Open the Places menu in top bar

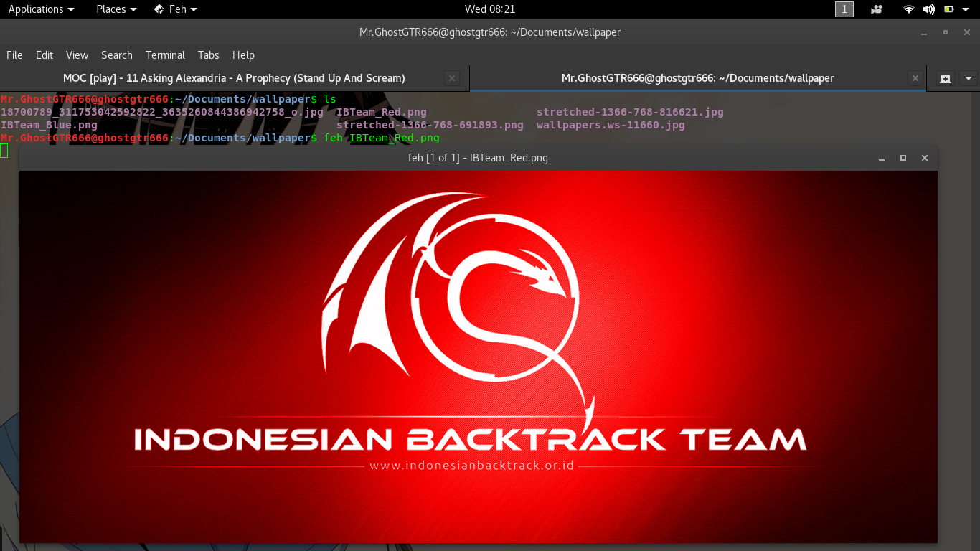pyautogui.click(x=116, y=9)
